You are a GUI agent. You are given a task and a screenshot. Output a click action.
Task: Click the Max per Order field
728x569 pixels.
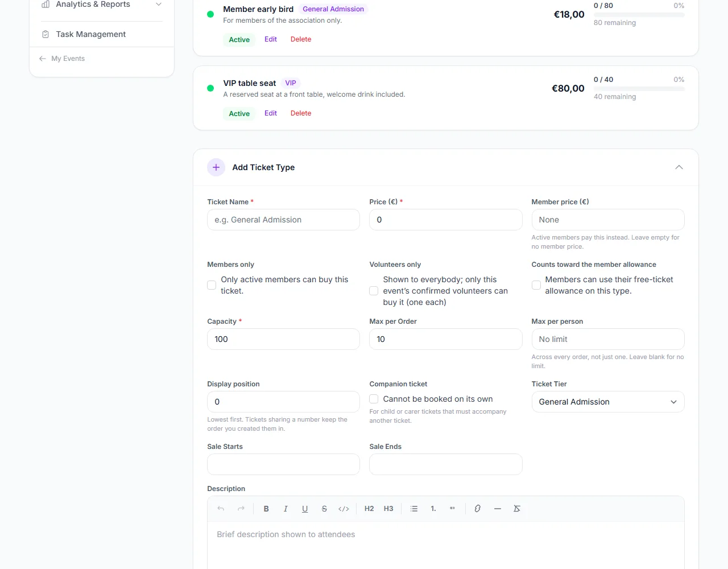coord(446,339)
